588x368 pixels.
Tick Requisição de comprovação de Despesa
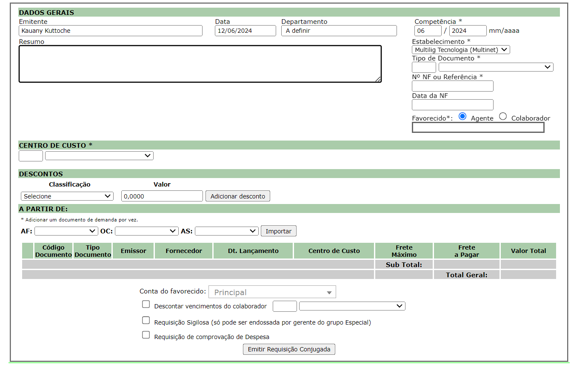[x=146, y=335]
